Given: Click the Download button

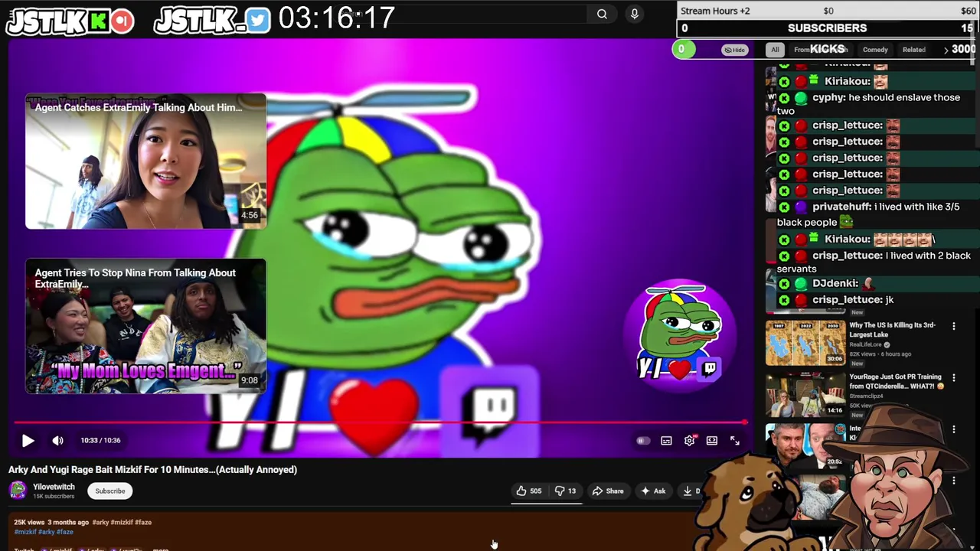Looking at the screenshot, I should tap(690, 491).
